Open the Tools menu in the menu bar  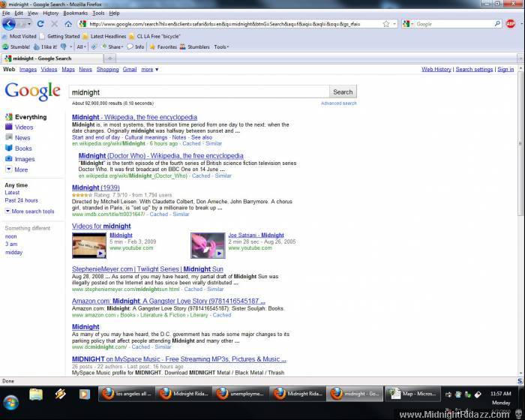tap(98, 13)
